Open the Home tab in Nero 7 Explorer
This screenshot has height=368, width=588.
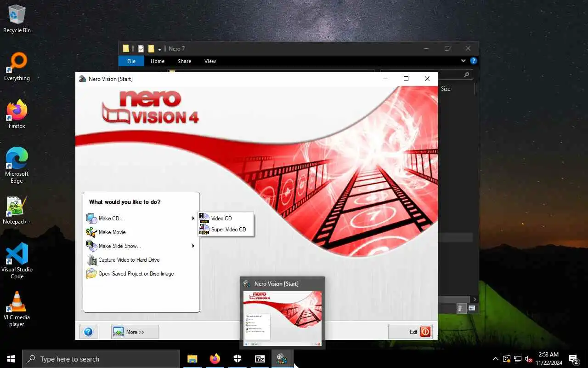coord(158,61)
